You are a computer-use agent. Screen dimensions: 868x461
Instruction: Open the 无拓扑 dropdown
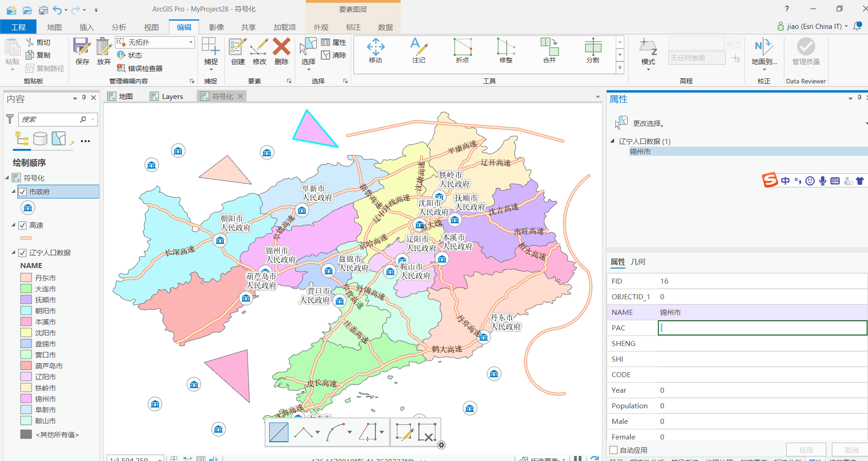(x=190, y=42)
